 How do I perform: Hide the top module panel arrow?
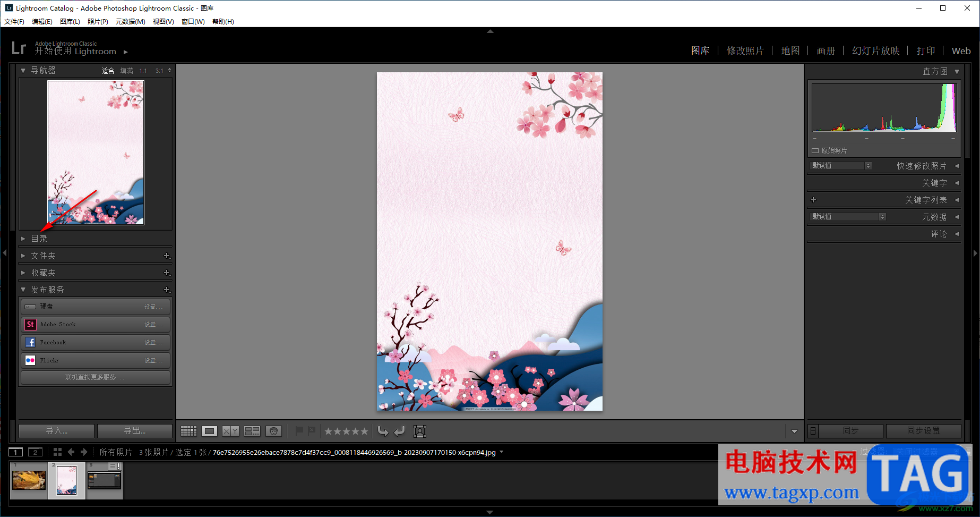pos(490,31)
